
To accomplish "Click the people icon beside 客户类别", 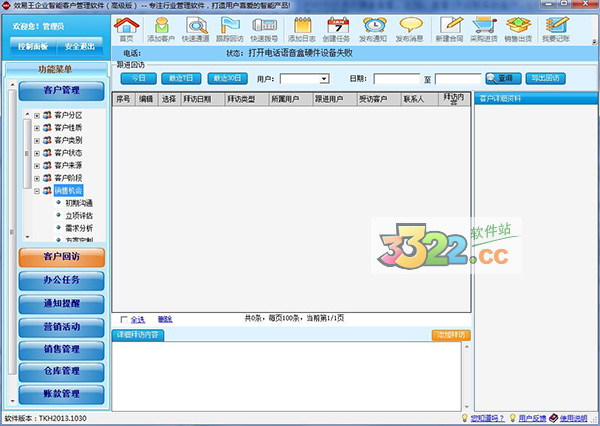I will (x=47, y=140).
